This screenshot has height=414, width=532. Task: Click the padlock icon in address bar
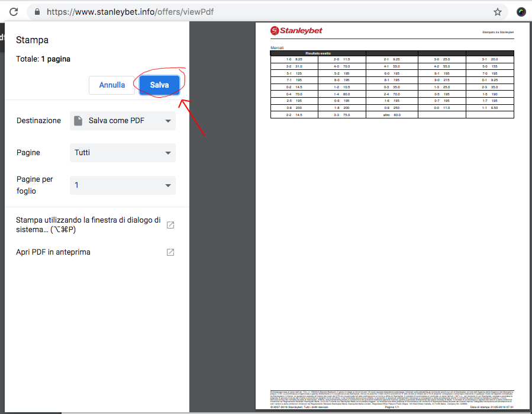(x=37, y=12)
